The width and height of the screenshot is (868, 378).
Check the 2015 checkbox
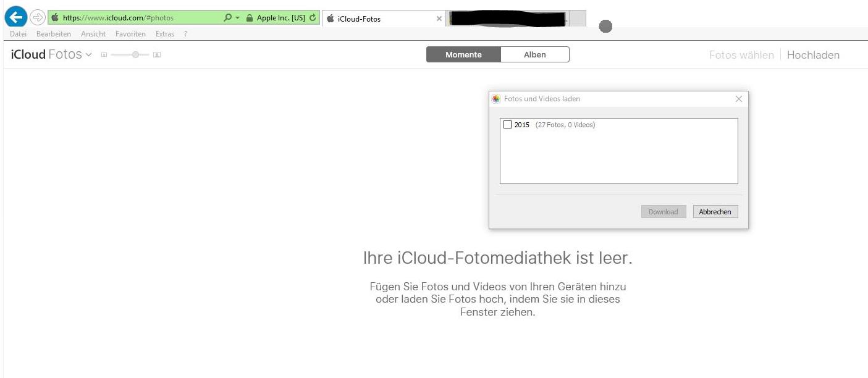[507, 125]
